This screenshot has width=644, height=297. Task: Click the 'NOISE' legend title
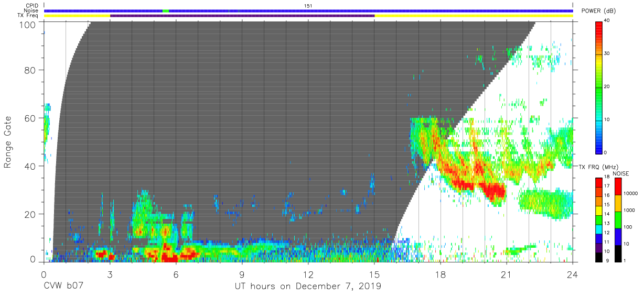621,173
